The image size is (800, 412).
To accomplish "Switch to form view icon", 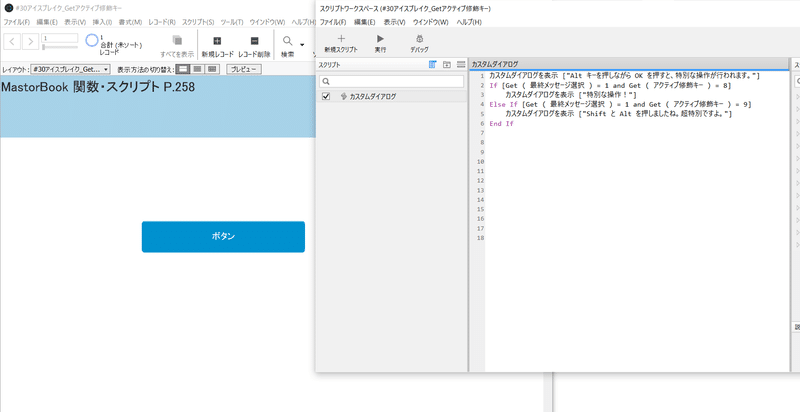I will click(183, 69).
